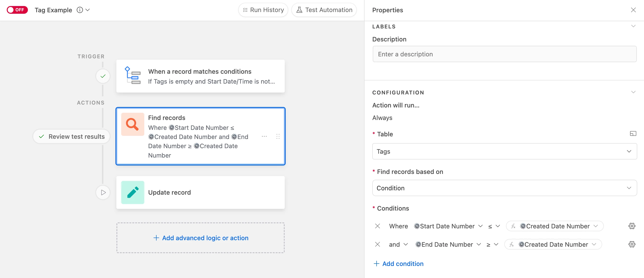Collapse the Labels section chevron
This screenshot has height=278, width=644.
[x=633, y=26]
